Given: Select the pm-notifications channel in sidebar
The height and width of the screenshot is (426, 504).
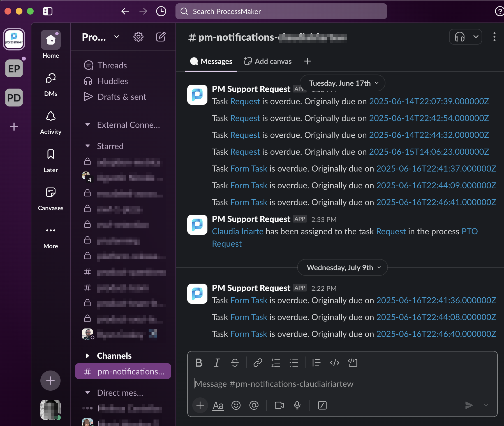Looking at the screenshot, I should [x=123, y=371].
